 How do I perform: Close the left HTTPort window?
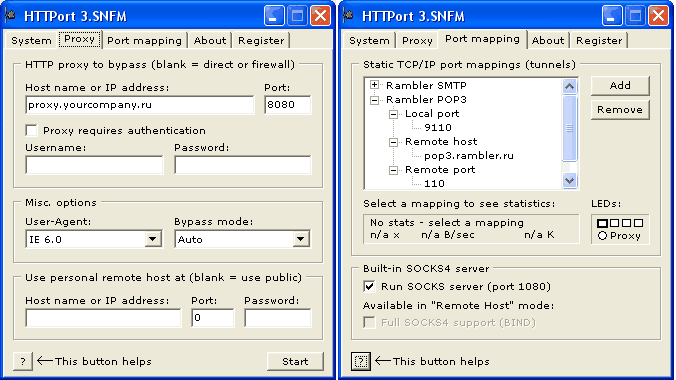coord(320,16)
